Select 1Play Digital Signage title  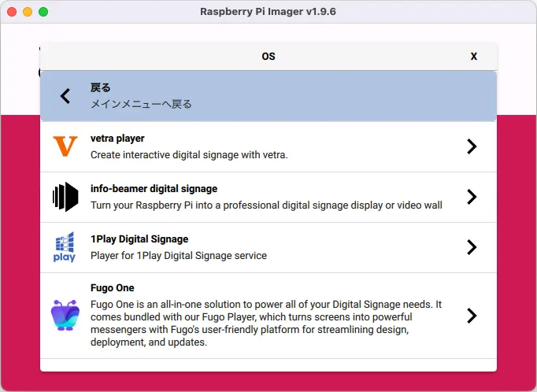pyautogui.click(x=139, y=239)
